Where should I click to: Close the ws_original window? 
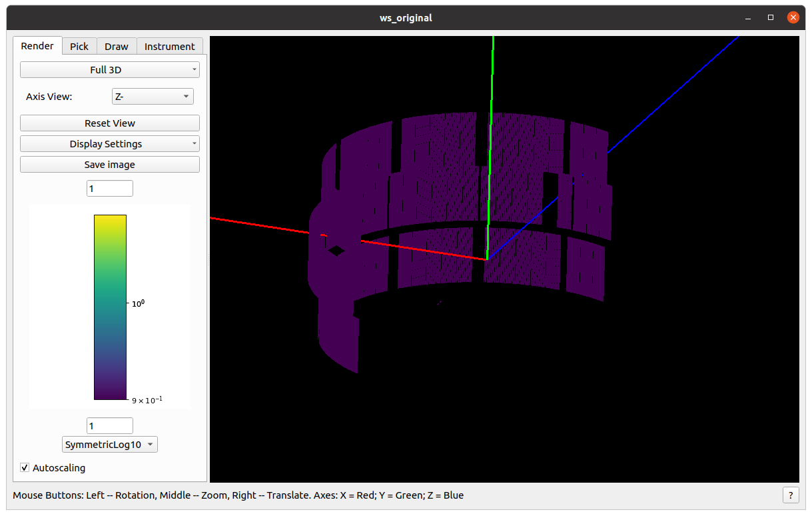point(793,18)
